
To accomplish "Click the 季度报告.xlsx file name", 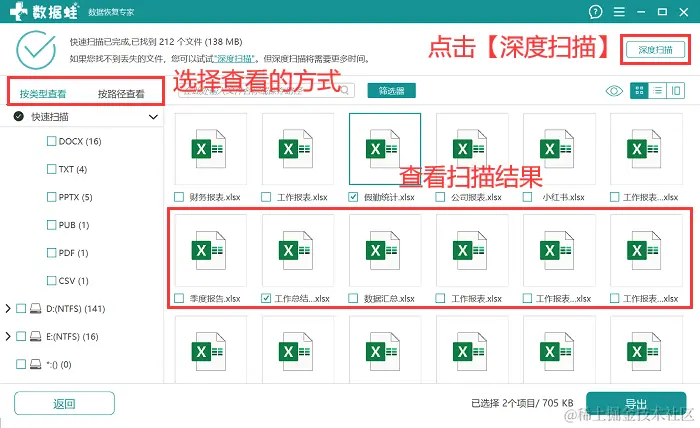I will point(215,299).
